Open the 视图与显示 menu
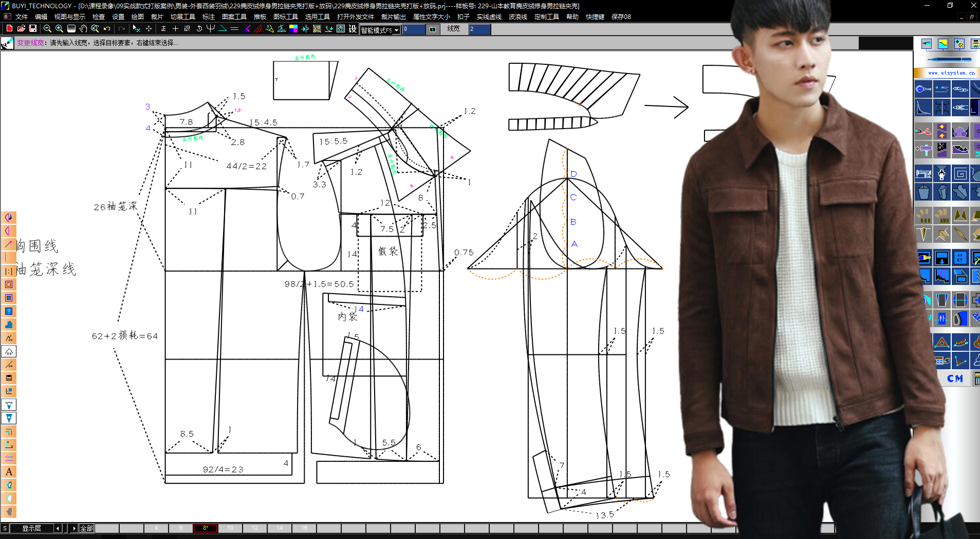 (x=70, y=17)
